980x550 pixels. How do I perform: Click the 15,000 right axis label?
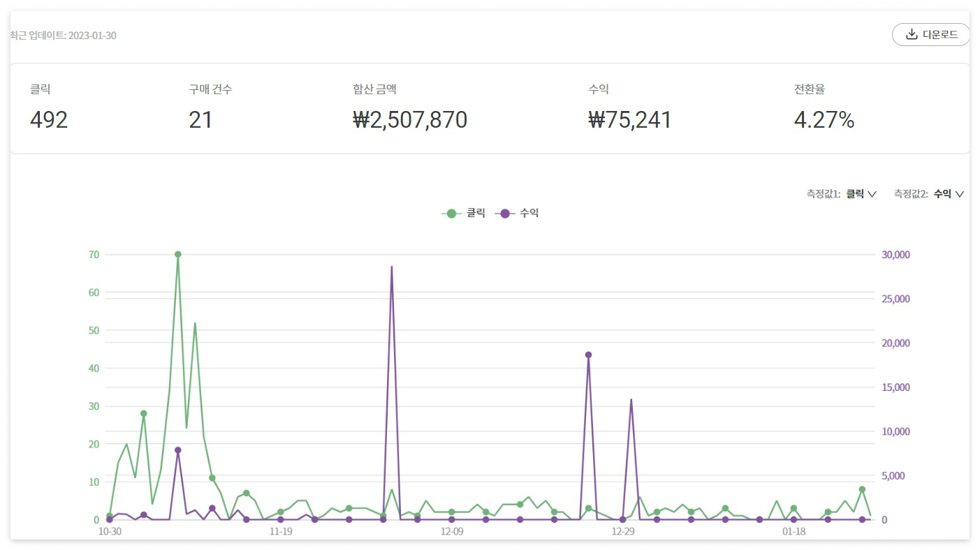click(x=896, y=387)
